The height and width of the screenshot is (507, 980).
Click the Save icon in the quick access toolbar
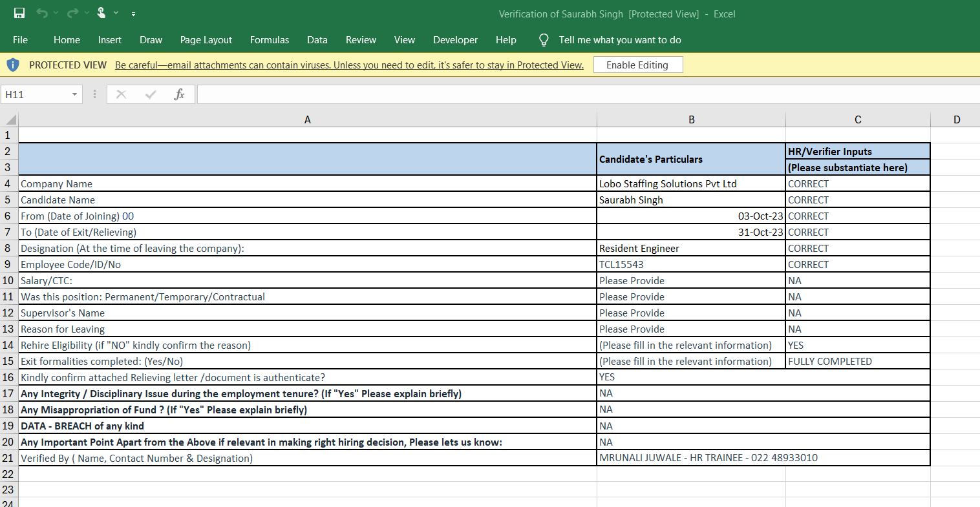pos(19,13)
